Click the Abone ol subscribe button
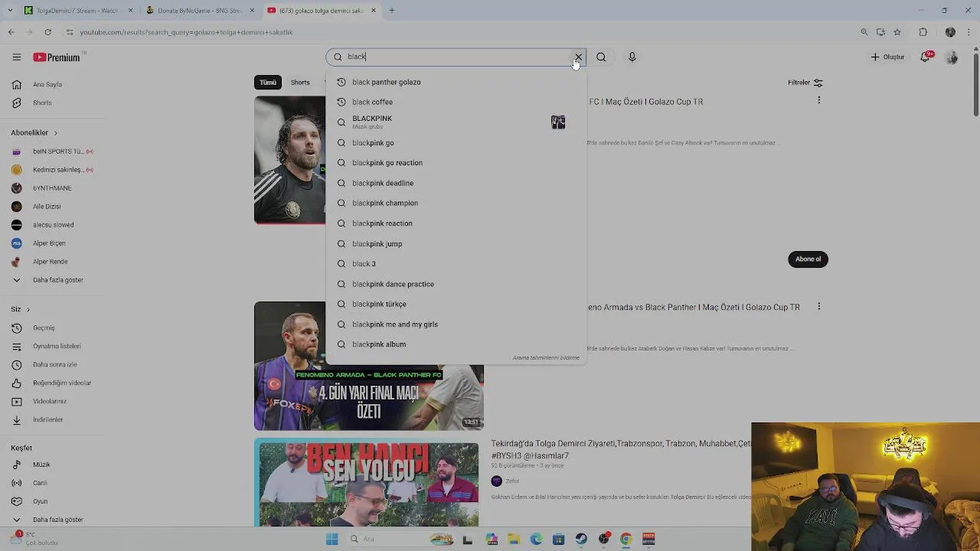 pos(808,259)
